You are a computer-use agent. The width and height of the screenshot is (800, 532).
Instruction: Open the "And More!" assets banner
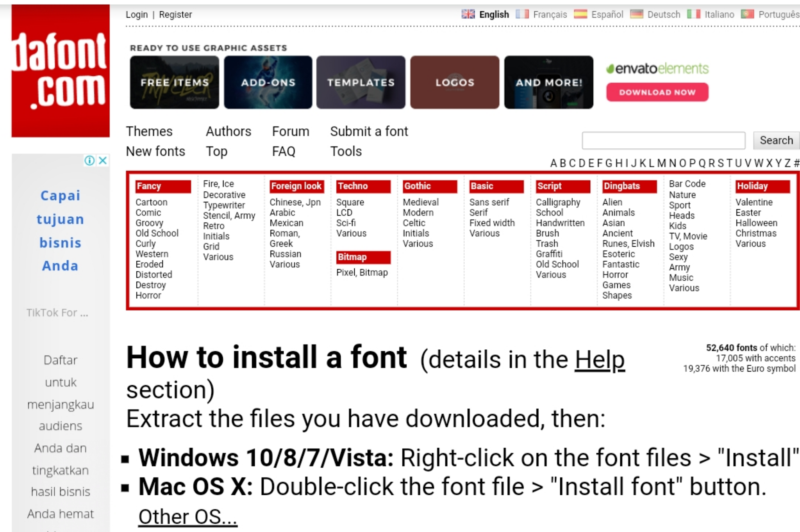(548, 82)
